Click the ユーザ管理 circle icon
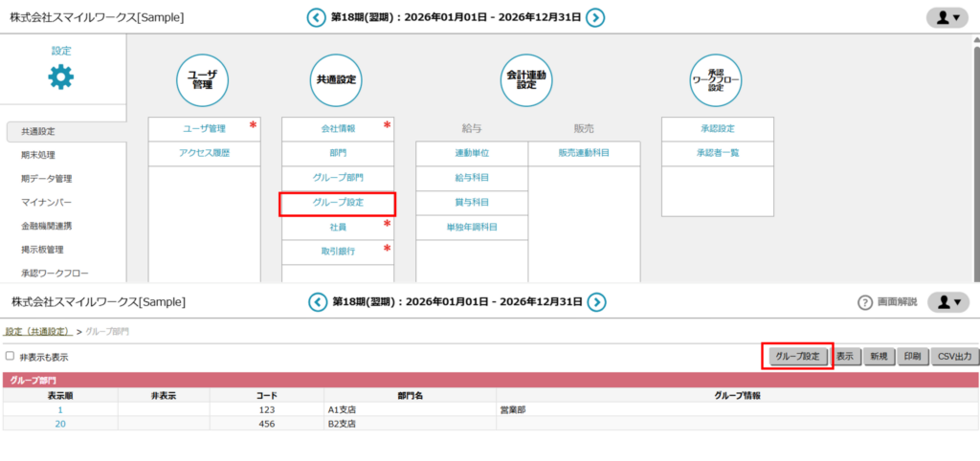This screenshot has width=980, height=461. point(202,80)
